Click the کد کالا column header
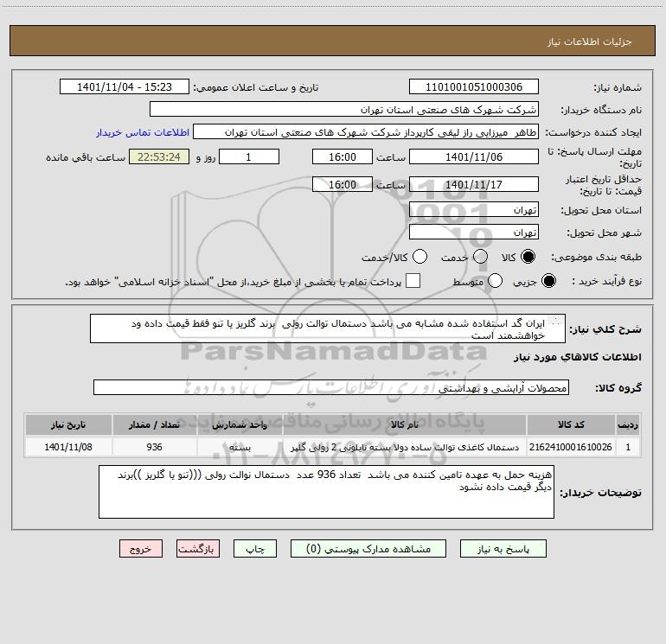This screenshot has width=666, height=644. (571, 424)
